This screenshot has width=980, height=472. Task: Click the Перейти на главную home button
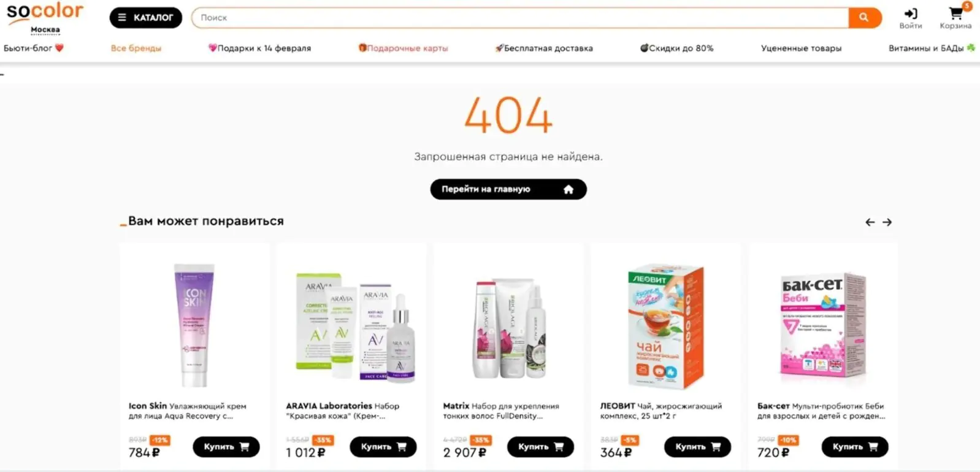508,189
